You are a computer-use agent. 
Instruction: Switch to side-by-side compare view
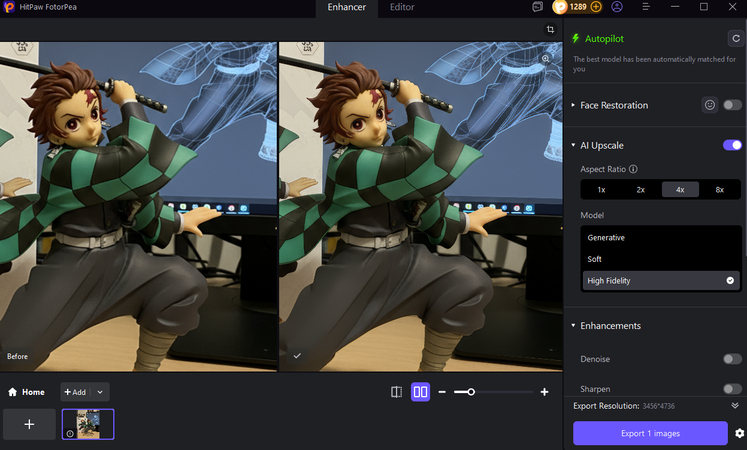(x=420, y=392)
